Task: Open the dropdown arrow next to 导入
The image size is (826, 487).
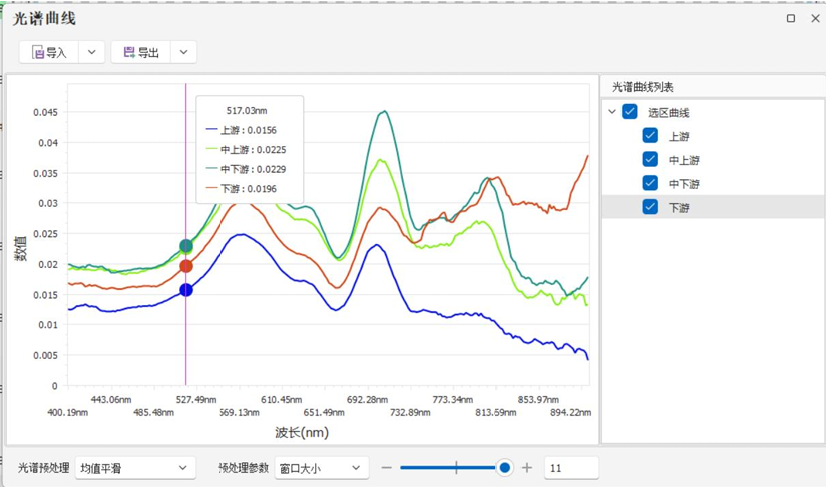Action: (x=91, y=52)
